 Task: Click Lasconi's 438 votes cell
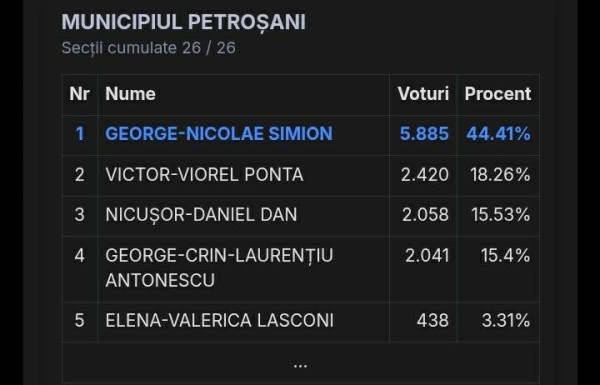(x=433, y=320)
